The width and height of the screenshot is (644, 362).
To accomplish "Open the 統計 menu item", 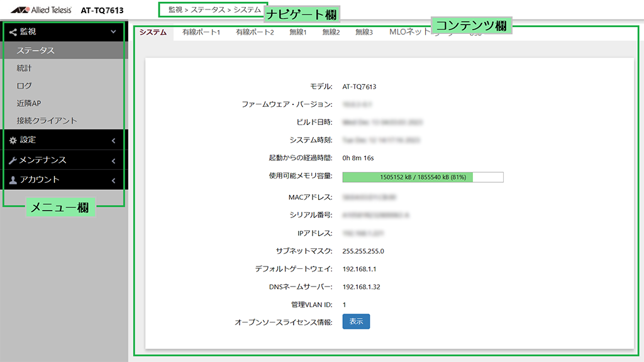I will point(25,68).
